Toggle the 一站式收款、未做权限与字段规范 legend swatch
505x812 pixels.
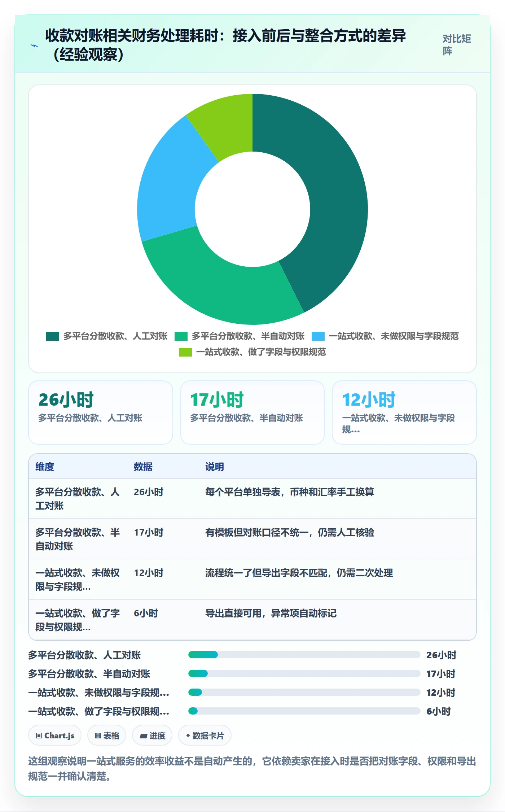click(x=318, y=336)
